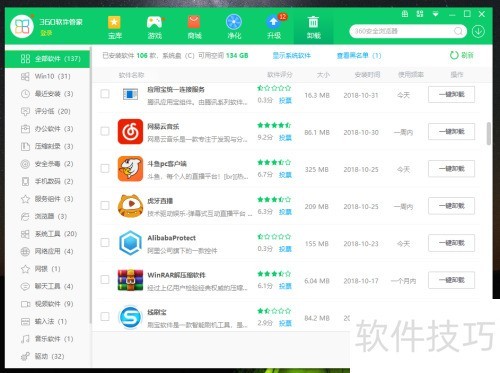Image resolution: width=500 pixels, height=373 pixels.
Task: Open the 服务组件 (3) category
Action: point(47,199)
